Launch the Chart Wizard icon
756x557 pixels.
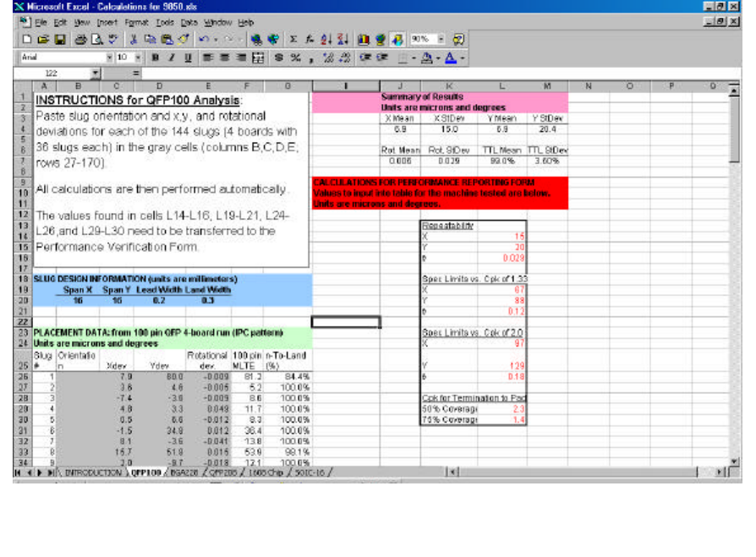364,40
